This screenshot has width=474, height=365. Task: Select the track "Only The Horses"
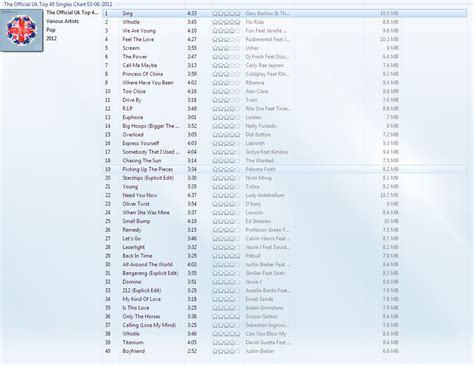(x=141, y=316)
